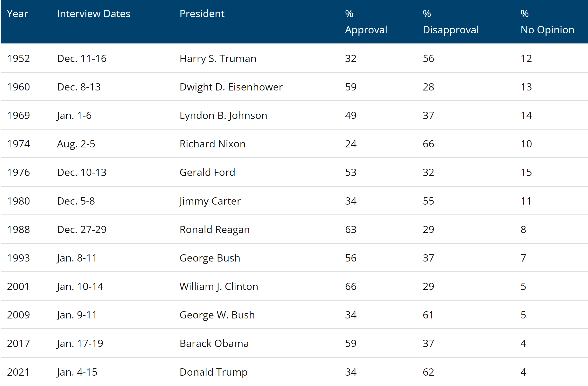588x386 pixels.
Task: Click Ronald Reagan's approval value 63
Action: pyautogui.click(x=350, y=230)
